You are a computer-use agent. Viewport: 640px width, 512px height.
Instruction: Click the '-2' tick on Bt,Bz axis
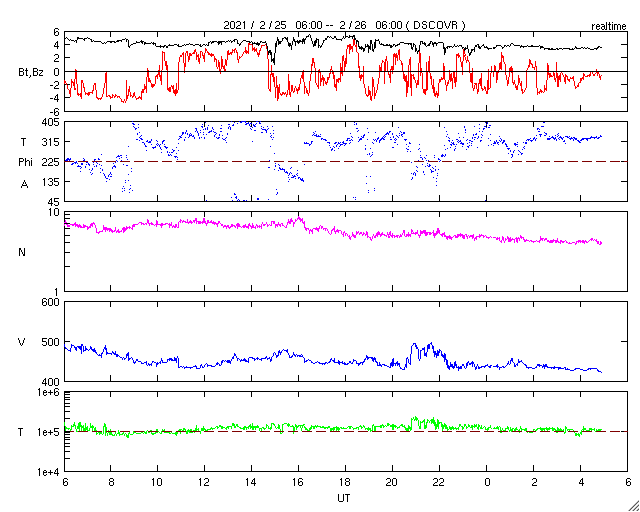[x=55, y=85]
